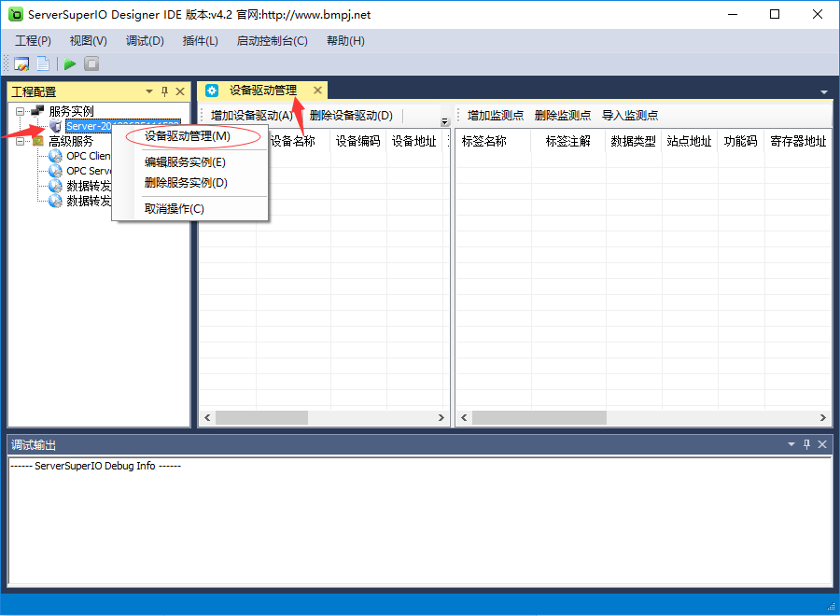840x616 pixels.
Task: Click the 标签注解 column header
Action: tap(568, 142)
